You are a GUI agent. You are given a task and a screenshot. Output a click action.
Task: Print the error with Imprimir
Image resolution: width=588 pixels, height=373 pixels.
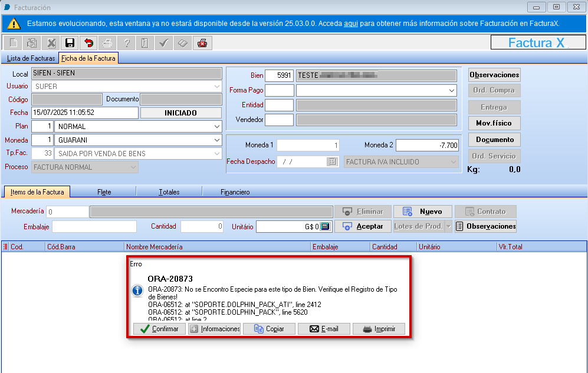[379, 329]
